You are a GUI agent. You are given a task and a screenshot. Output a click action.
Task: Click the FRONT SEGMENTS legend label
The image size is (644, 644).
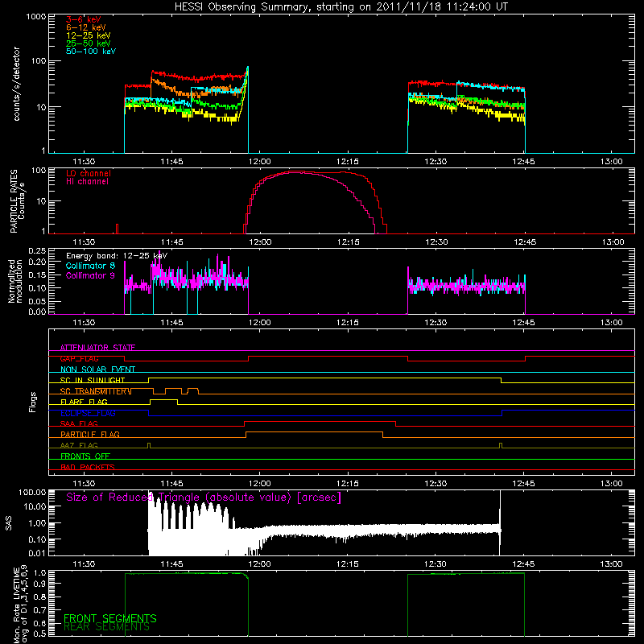[110, 618]
